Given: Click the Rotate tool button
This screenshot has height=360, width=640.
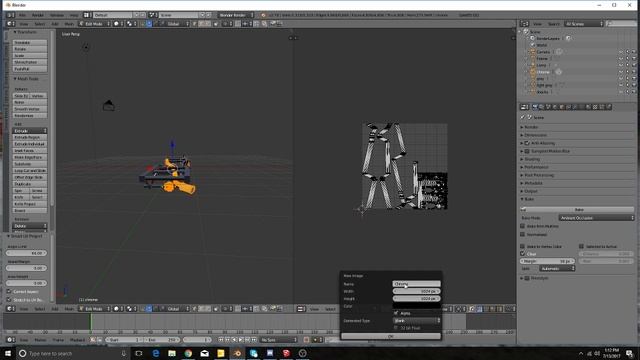Looking at the screenshot, I should (30, 49).
